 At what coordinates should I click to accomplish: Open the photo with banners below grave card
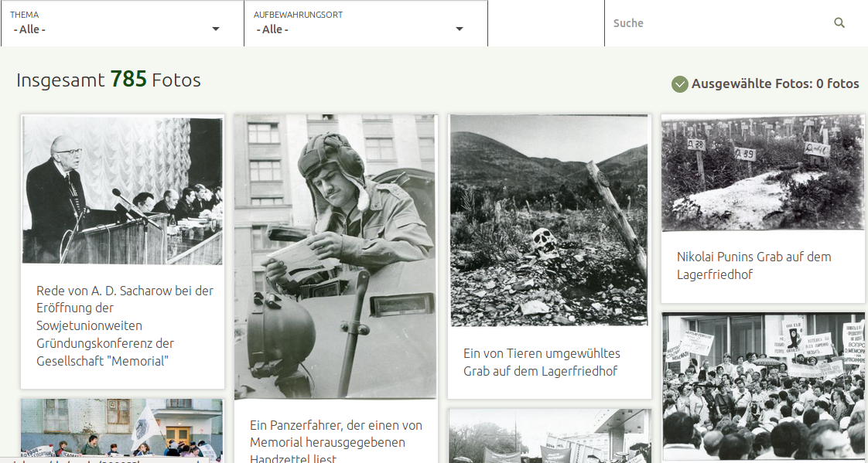(550, 436)
